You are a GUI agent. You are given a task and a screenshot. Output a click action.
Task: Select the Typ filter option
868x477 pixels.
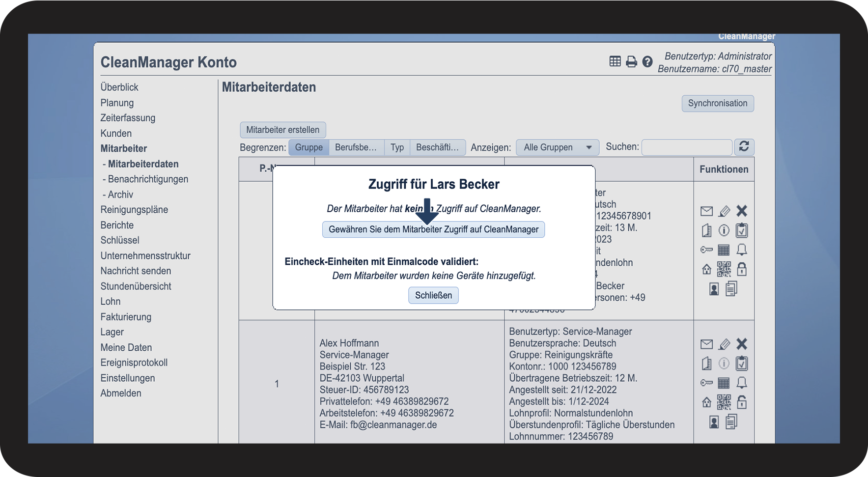397,147
